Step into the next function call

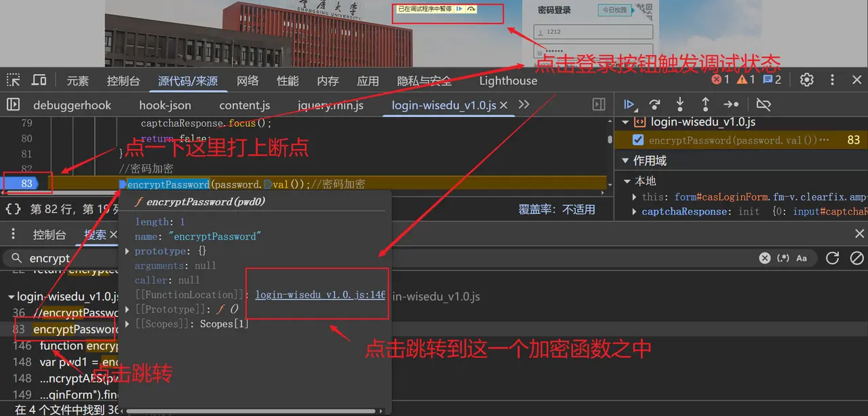[680, 104]
